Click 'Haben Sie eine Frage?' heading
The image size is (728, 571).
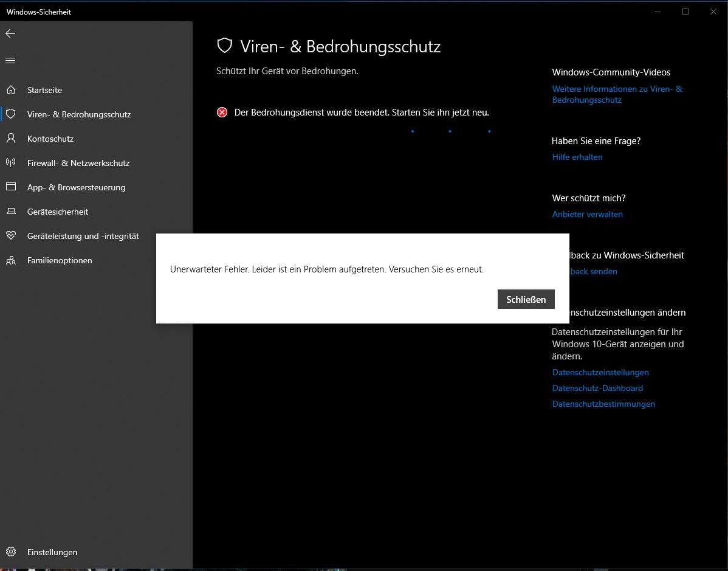(596, 141)
